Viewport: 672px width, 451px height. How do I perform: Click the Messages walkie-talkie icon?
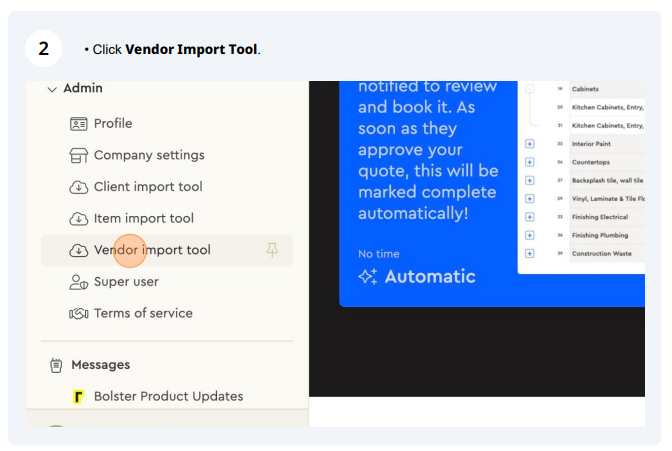coord(56,365)
